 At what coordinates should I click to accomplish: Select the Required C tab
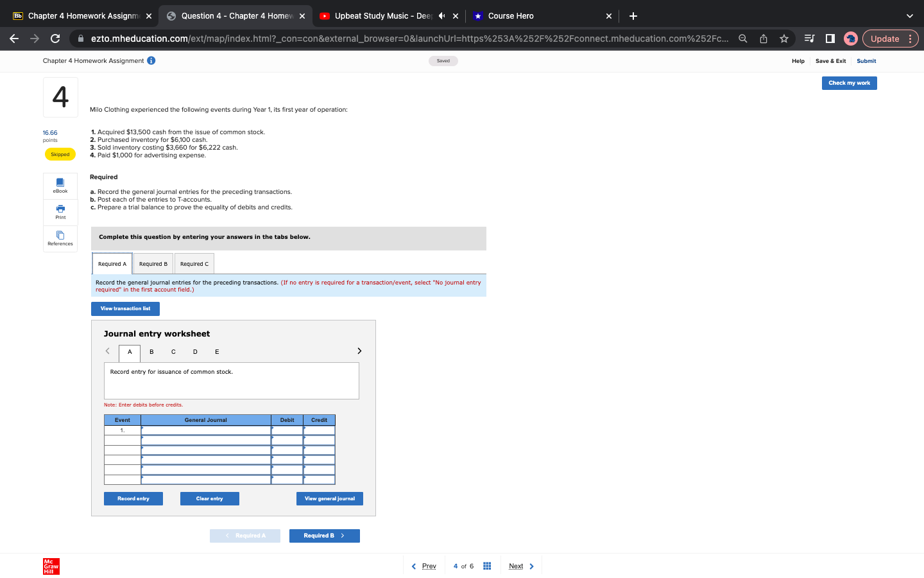(194, 264)
